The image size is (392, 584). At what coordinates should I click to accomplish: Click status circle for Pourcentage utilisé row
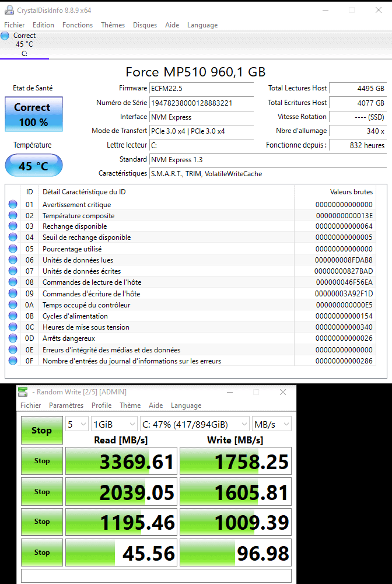point(13,249)
